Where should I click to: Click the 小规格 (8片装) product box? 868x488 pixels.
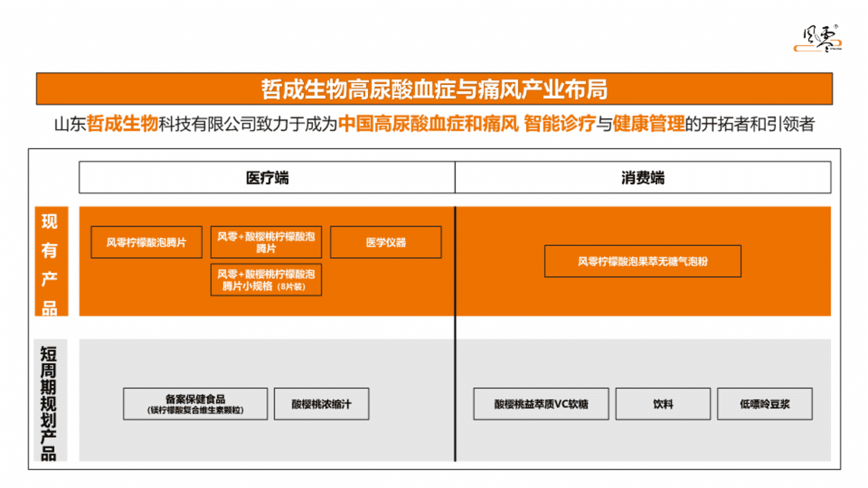point(266,280)
